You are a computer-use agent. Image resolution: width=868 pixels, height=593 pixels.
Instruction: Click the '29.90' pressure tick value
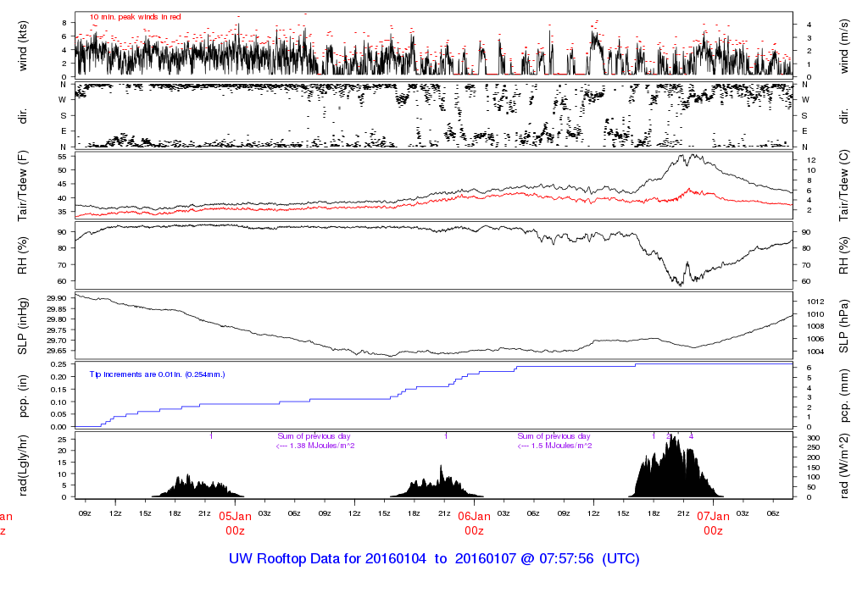(57, 298)
